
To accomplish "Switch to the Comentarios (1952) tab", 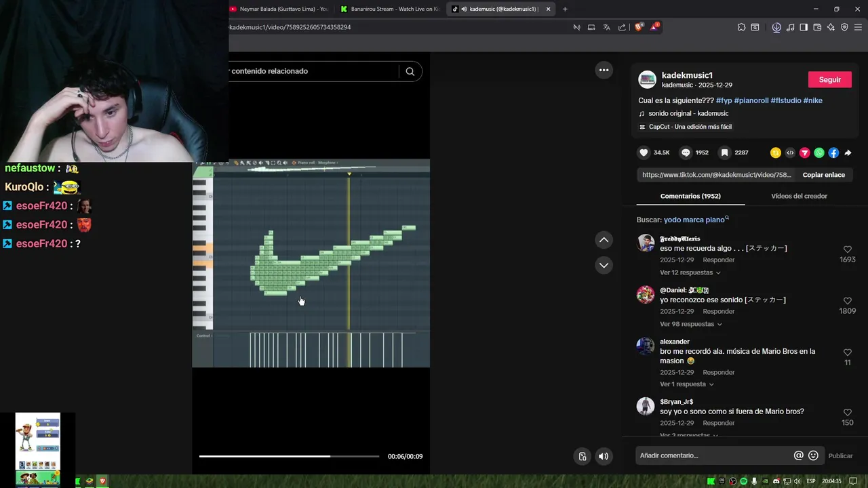I will 690,196.
